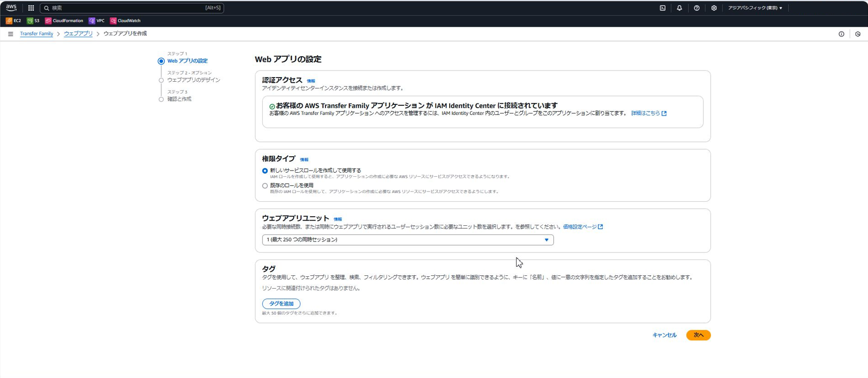Open the 価格設定ページ link
Image resolution: width=868 pixels, height=378 pixels.
(x=583, y=227)
